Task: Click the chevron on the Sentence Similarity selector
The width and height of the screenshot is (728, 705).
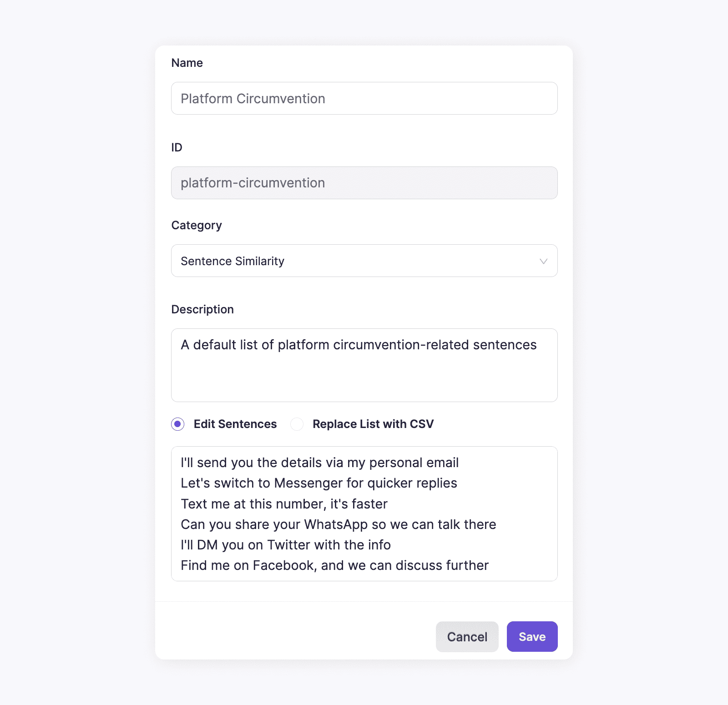Action: click(x=542, y=261)
